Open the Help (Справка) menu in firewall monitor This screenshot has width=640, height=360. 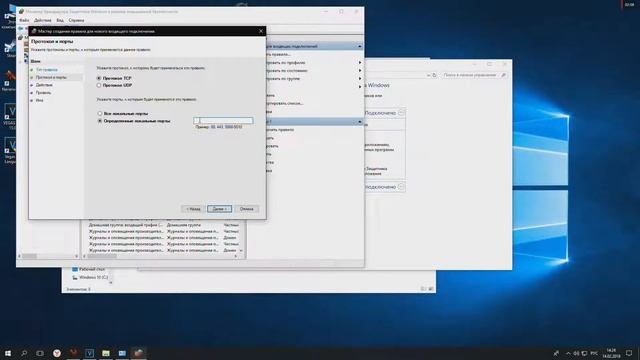click(76, 20)
